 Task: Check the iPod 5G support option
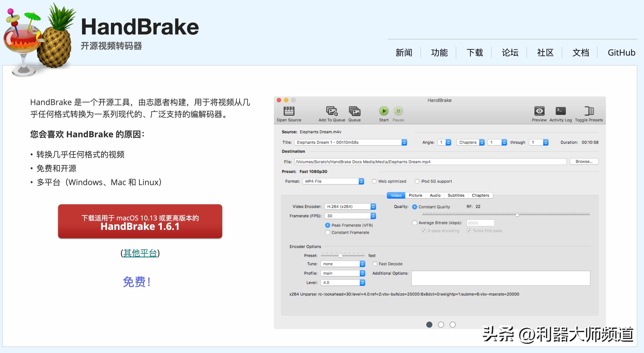pos(417,182)
